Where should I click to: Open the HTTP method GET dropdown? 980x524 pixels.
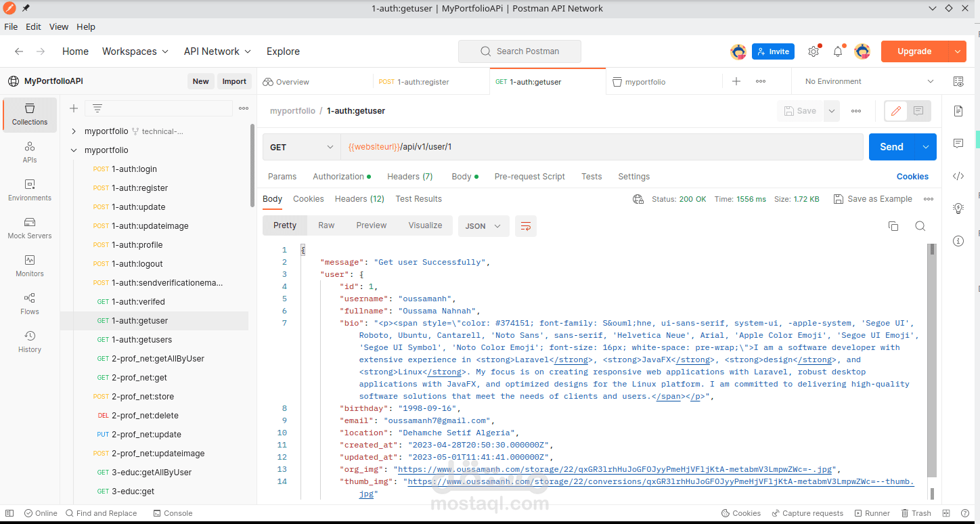click(x=301, y=147)
